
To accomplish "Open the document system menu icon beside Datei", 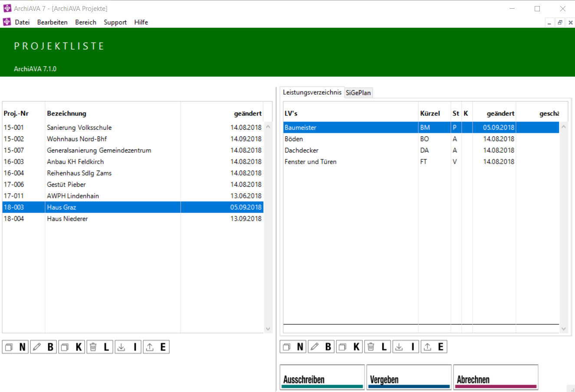I will click(7, 22).
